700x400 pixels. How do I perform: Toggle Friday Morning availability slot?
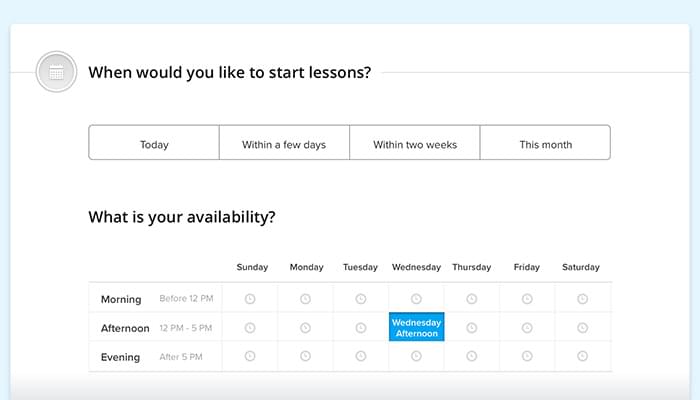527,299
